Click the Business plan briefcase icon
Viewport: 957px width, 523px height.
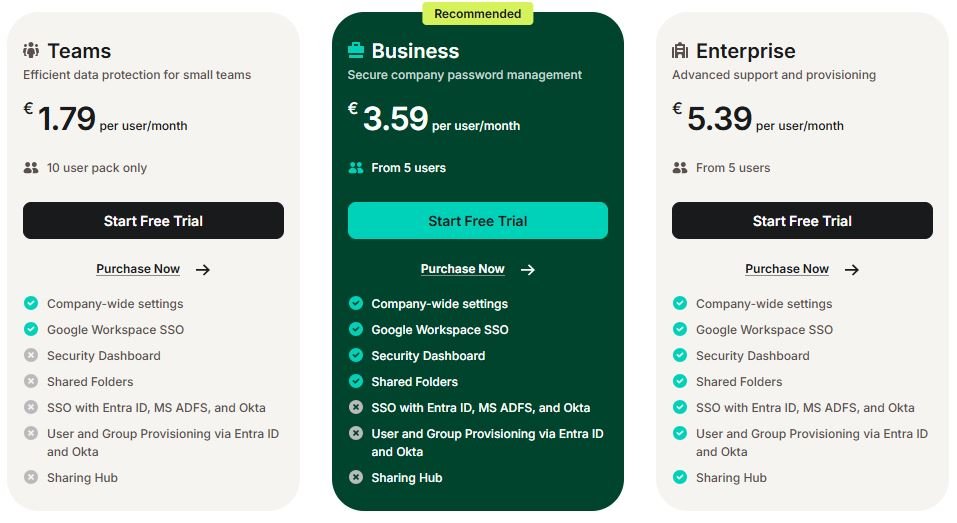(356, 50)
